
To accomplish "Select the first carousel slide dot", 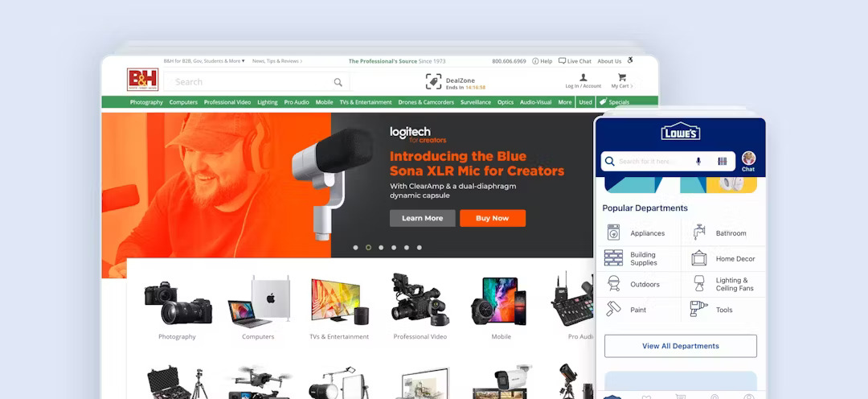I will (x=355, y=248).
